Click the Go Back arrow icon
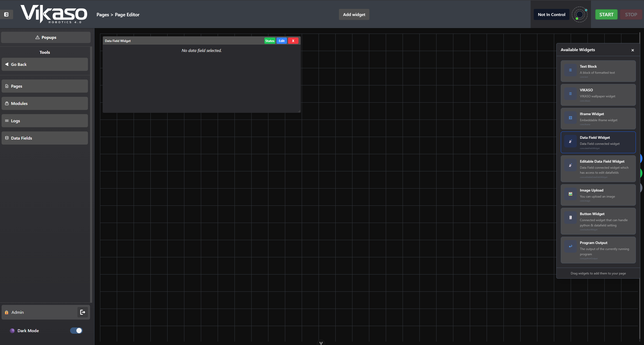 7,64
